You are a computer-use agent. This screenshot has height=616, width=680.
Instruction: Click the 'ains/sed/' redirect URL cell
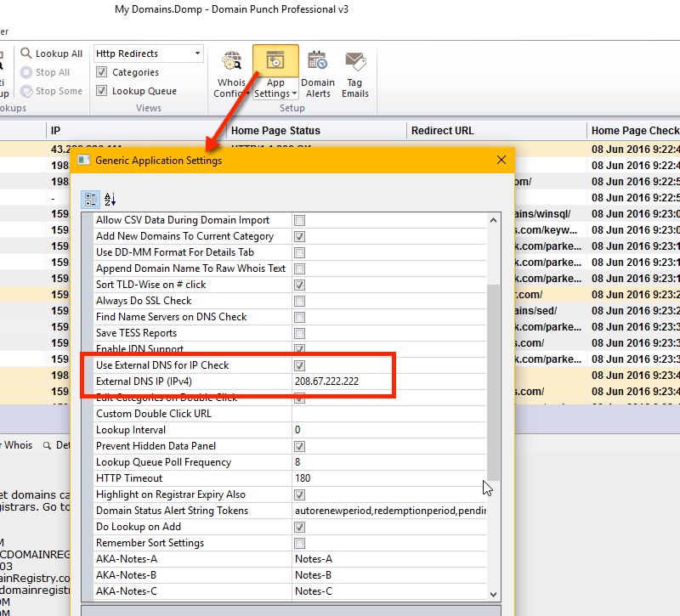coord(550,311)
